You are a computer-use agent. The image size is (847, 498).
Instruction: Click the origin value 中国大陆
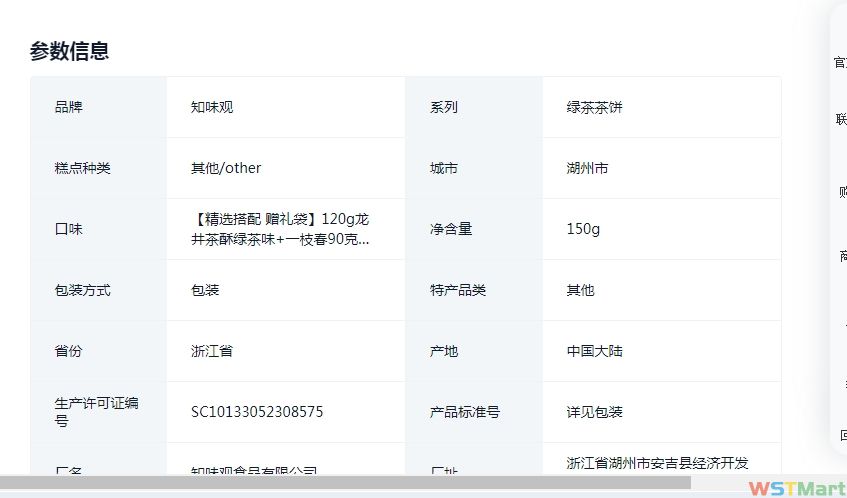click(x=594, y=351)
